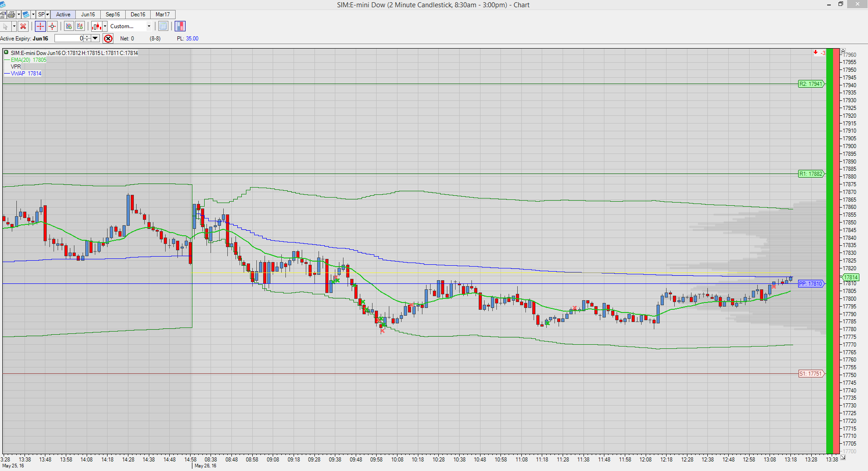Click the R1: 17882 pivot label
This screenshot has height=471, width=868.
click(811, 174)
